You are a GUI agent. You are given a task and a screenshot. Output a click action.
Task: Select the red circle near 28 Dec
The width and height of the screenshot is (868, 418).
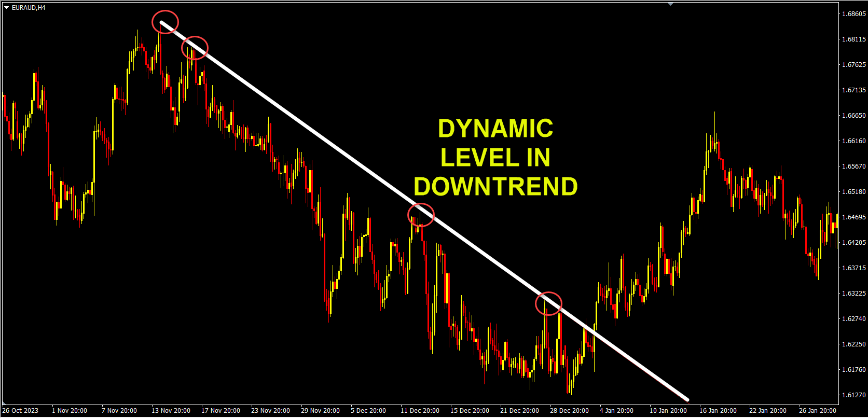(548, 303)
